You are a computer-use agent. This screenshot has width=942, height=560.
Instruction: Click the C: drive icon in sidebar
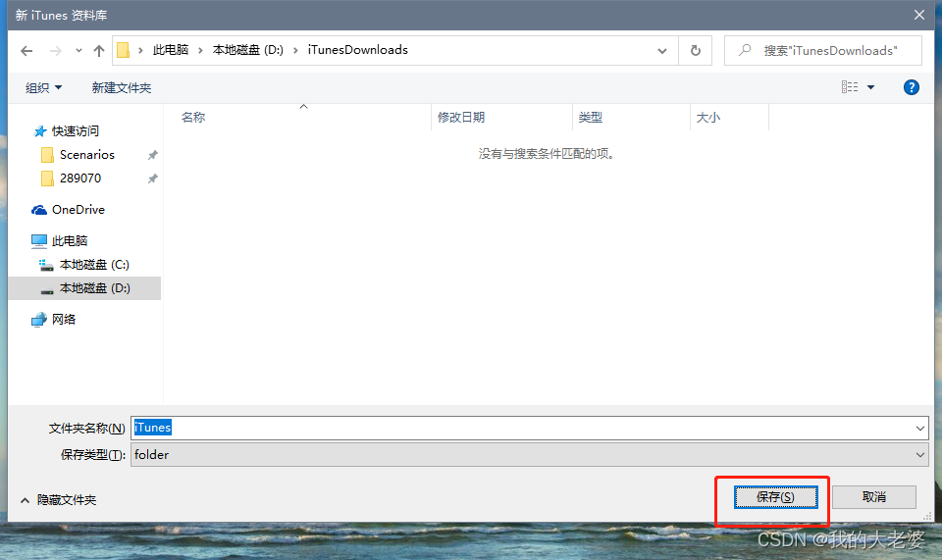46,265
